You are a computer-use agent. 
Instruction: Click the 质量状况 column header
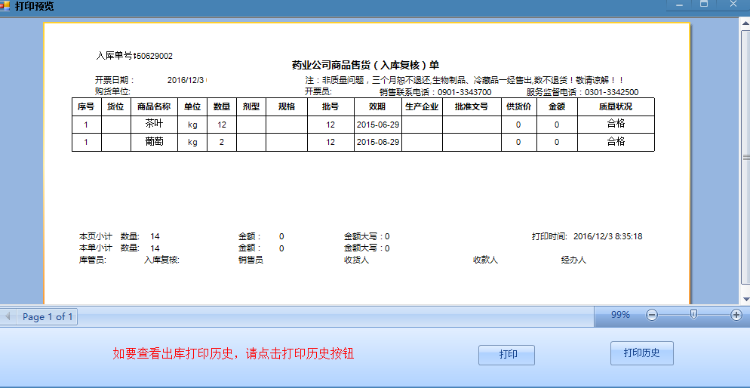616,107
